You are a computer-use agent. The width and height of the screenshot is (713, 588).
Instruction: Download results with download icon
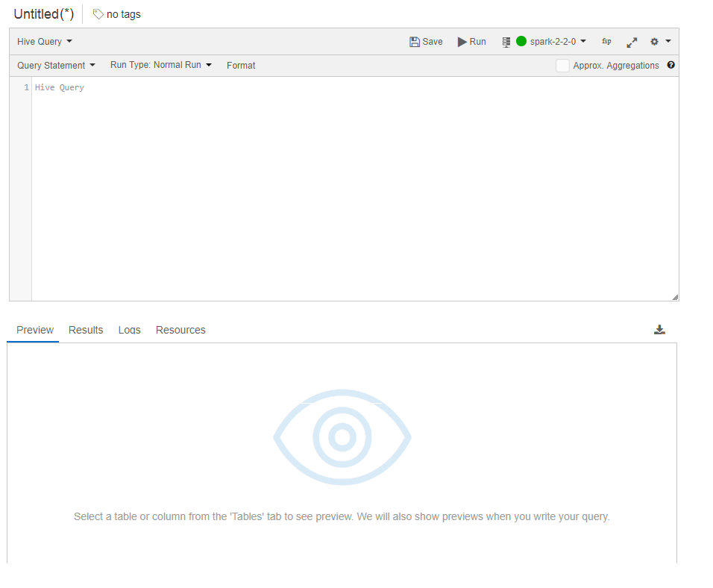point(659,330)
